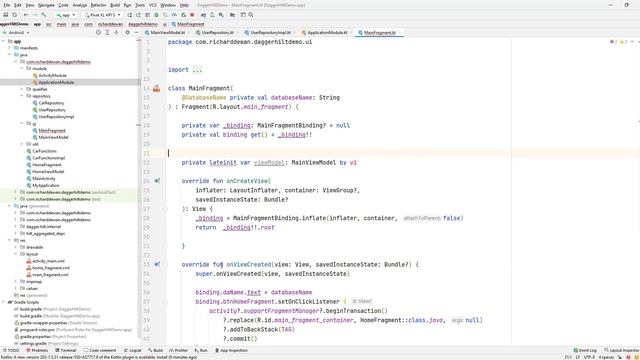Open the Terminal tool window
The width and height of the screenshot is (640, 360).
coord(66,350)
